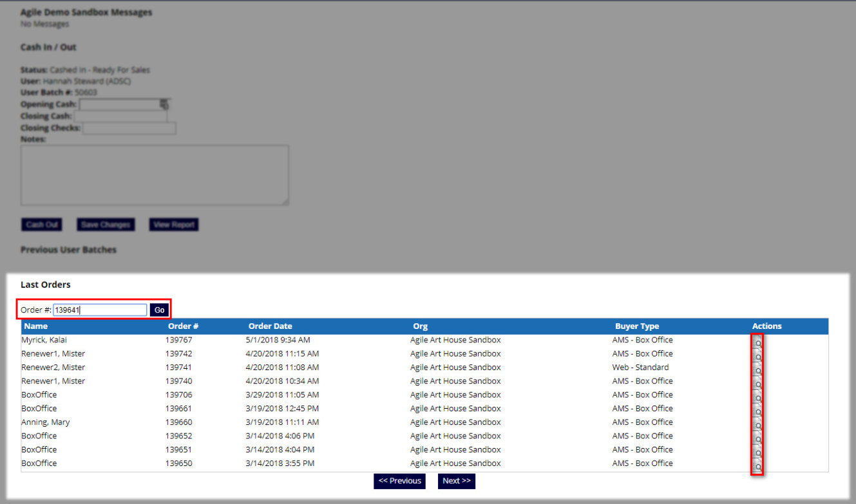Click the date 3/19/2018 11:11 AM
This screenshot has width=856, height=504.
[283, 422]
